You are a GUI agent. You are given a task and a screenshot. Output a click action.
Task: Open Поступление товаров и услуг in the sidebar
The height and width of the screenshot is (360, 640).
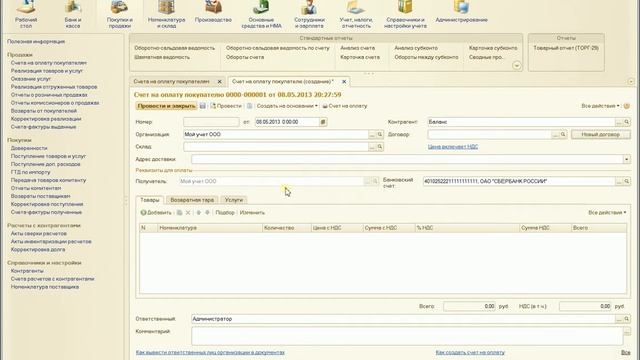[48, 156]
